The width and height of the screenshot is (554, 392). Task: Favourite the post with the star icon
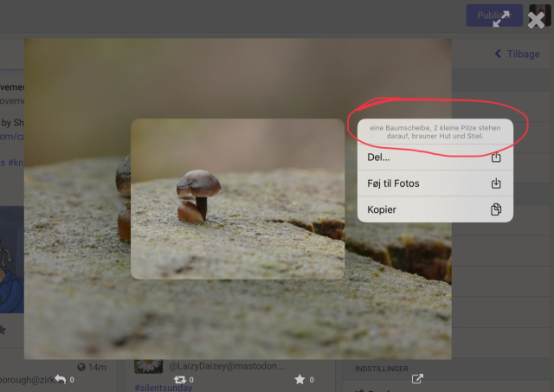300,379
